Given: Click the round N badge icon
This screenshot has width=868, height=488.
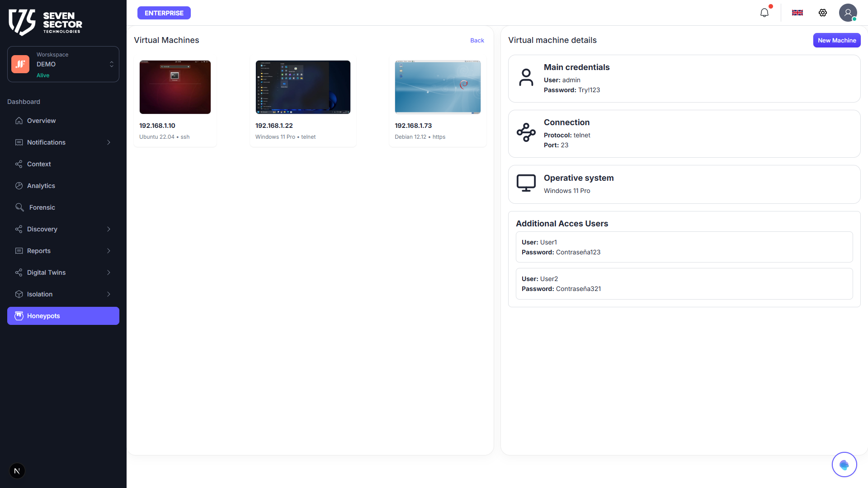Looking at the screenshot, I should [x=17, y=471].
